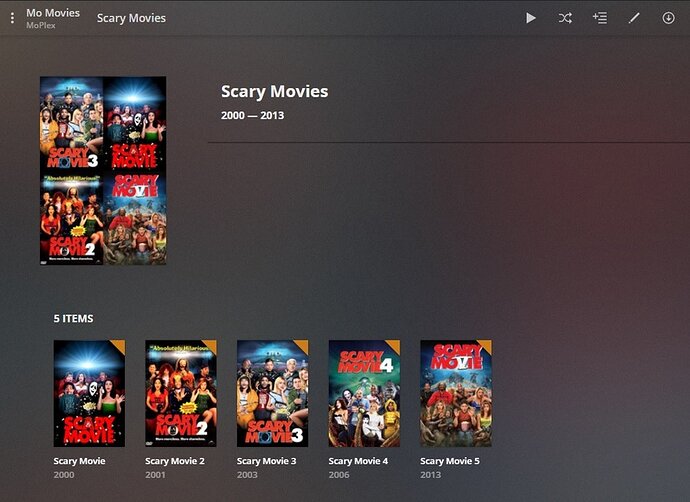Download the collection with the arrow icon
This screenshot has height=502, width=690.
click(x=668, y=18)
